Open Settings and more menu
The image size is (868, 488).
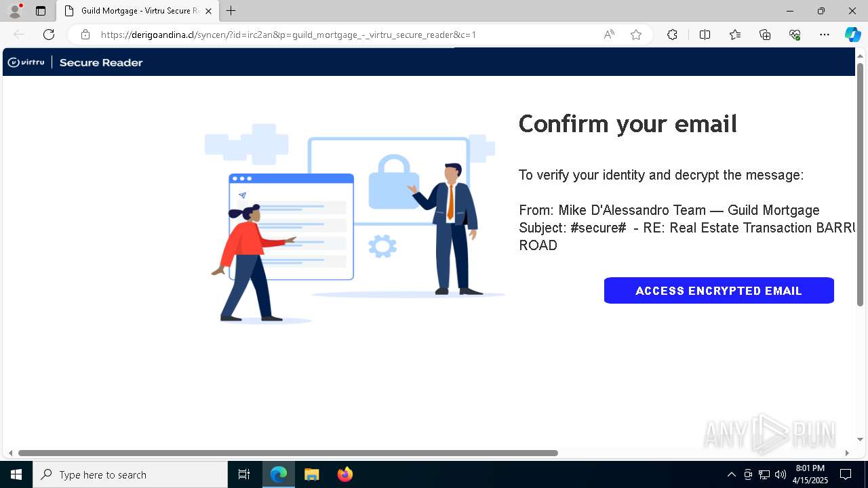point(825,35)
